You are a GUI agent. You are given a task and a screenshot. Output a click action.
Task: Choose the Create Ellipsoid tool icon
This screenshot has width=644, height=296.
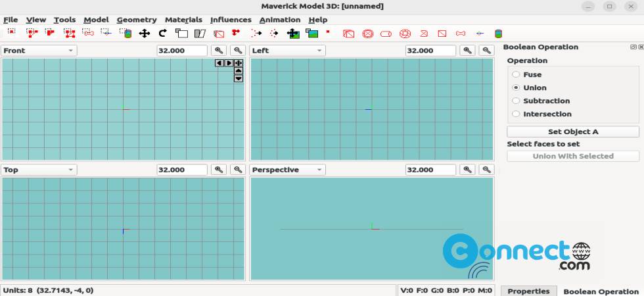[x=368, y=33]
